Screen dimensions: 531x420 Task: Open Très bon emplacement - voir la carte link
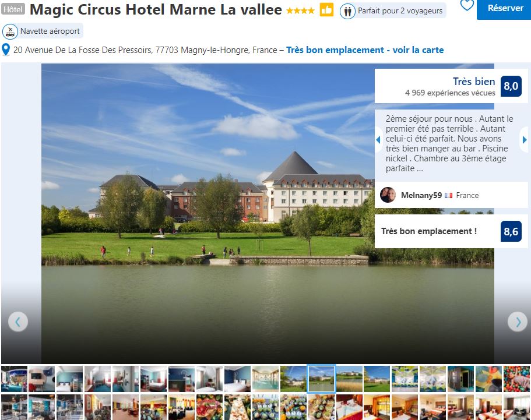(365, 50)
